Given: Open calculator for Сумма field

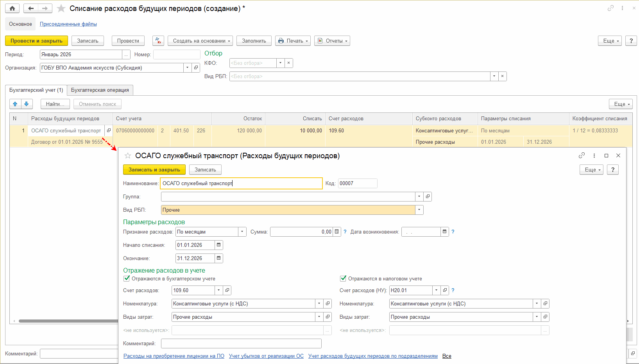Looking at the screenshot, I should coord(337,232).
